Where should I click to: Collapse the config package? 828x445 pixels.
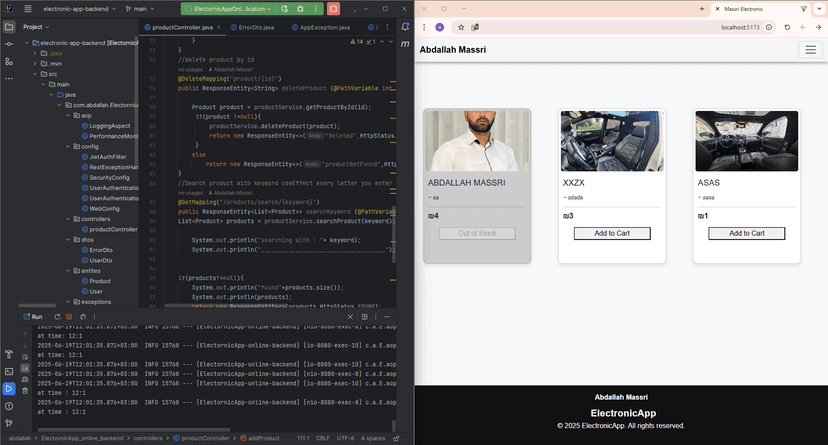pyautogui.click(x=68, y=146)
